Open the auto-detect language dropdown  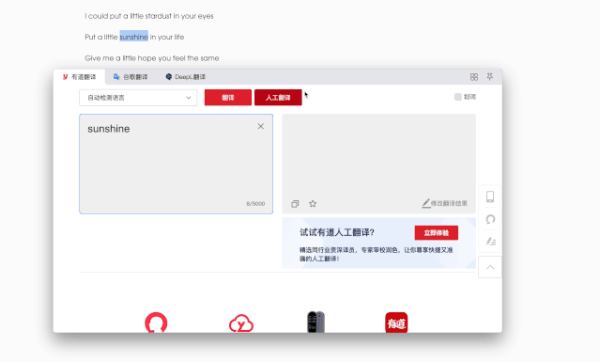[x=138, y=98]
